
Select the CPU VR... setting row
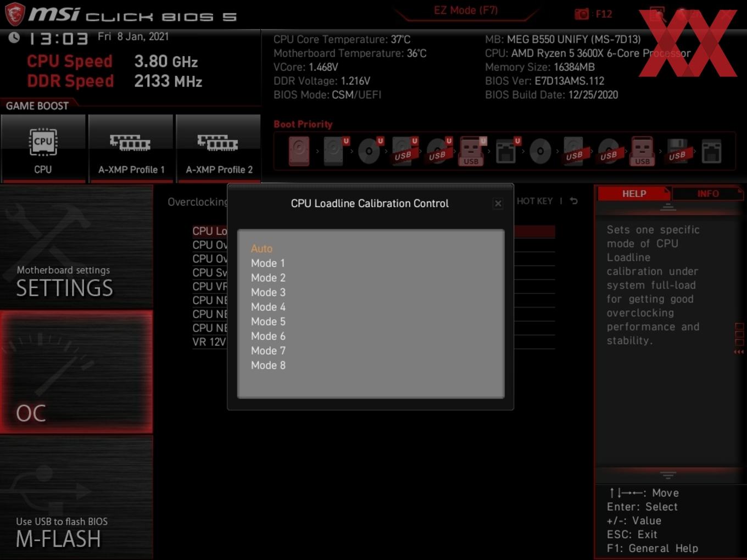tap(210, 287)
